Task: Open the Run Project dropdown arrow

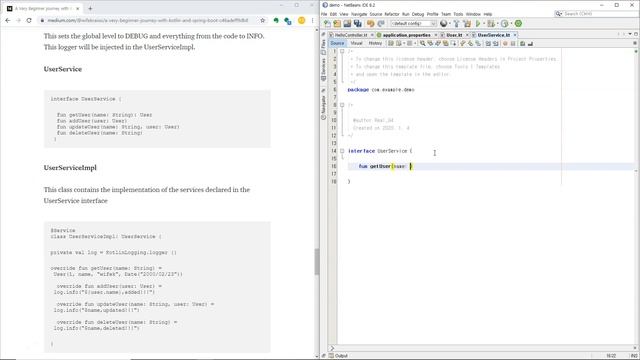Action: coord(484,24)
